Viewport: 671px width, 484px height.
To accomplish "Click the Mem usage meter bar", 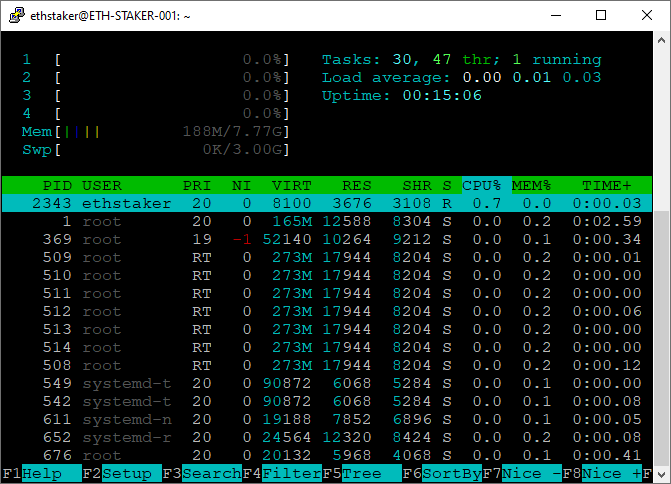I will coord(156,131).
